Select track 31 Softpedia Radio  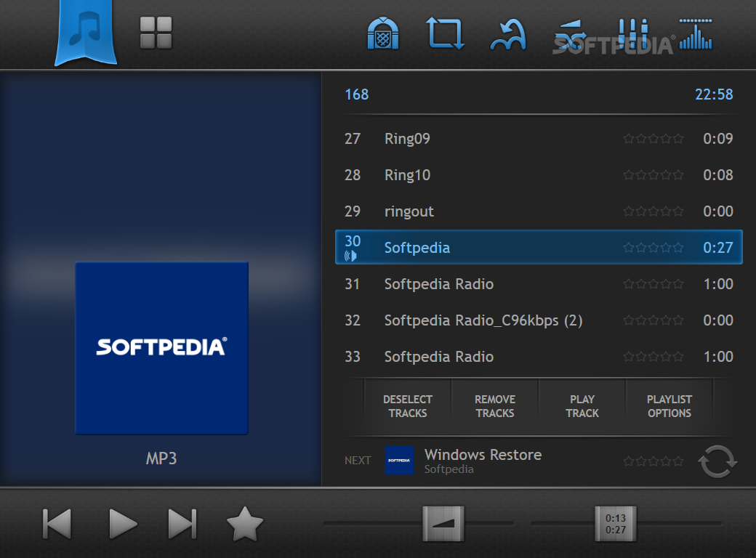pos(539,284)
